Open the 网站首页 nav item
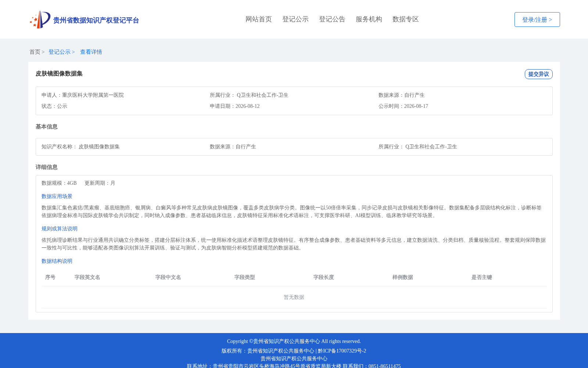The image size is (588, 368). pos(259,19)
